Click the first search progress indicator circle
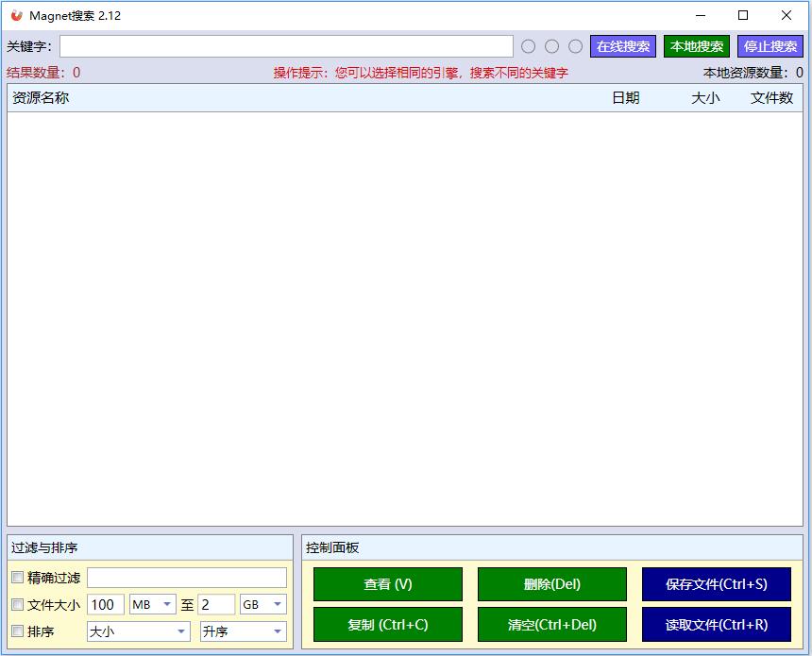The height and width of the screenshot is (656, 812). click(x=528, y=45)
